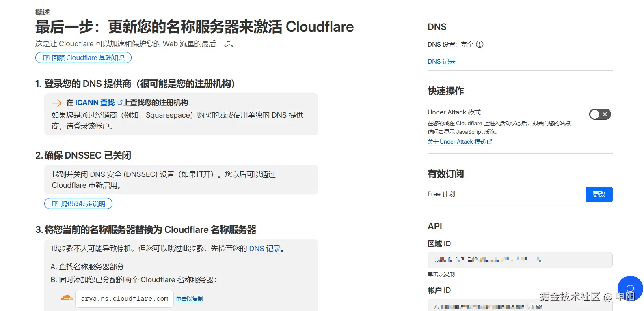Click the external link icon after ICANN 查找

pos(120,102)
